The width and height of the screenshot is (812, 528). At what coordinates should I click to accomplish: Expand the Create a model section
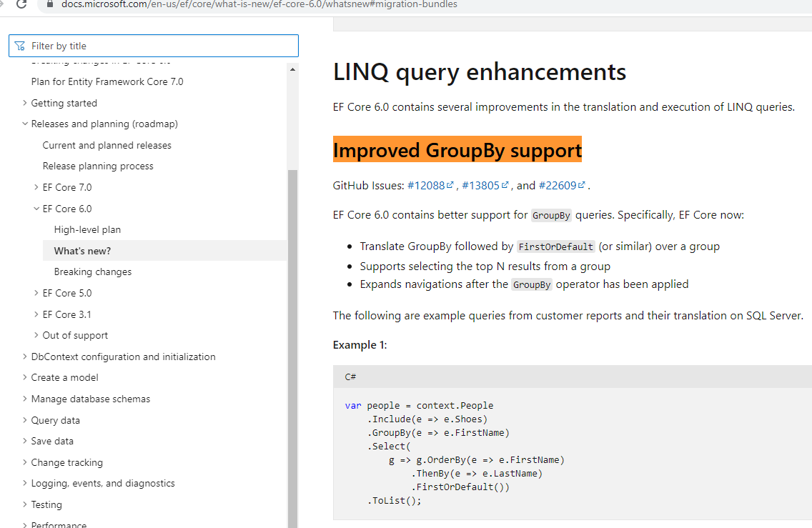click(25, 377)
